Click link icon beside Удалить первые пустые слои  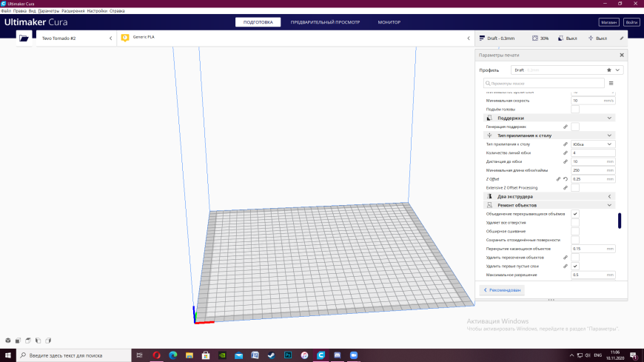click(566, 267)
